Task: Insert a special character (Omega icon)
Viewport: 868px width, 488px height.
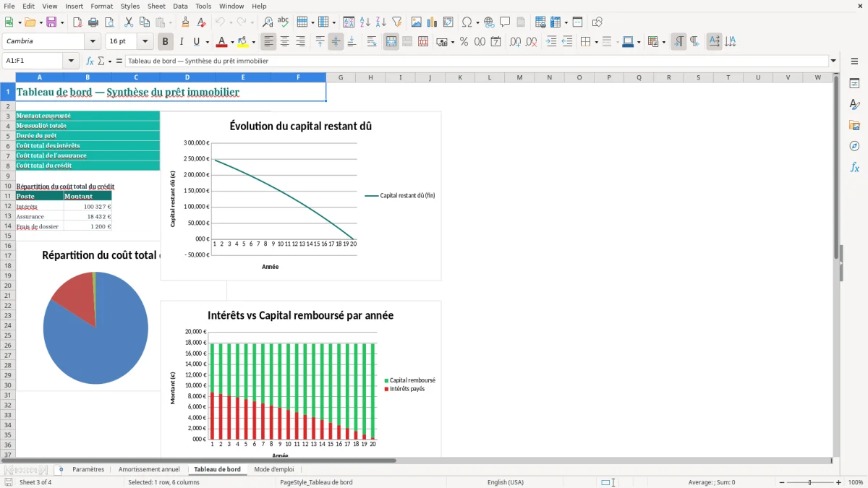Action: point(467,22)
